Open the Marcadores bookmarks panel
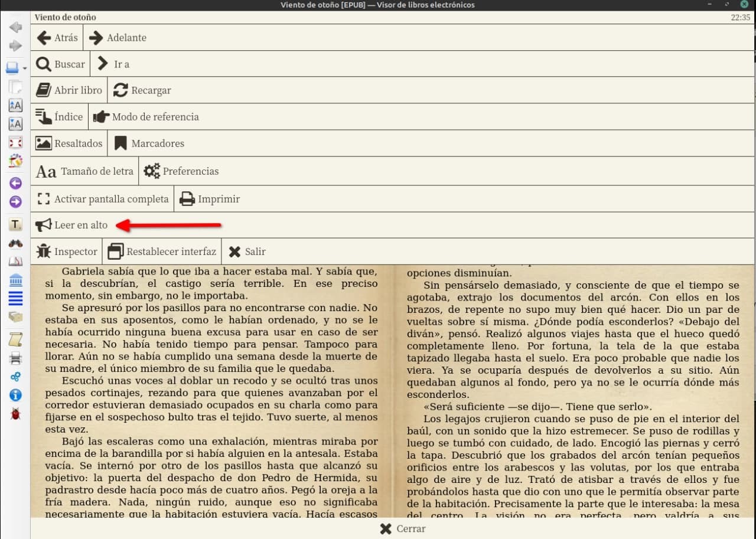The width and height of the screenshot is (756, 539). pyautogui.click(x=149, y=143)
